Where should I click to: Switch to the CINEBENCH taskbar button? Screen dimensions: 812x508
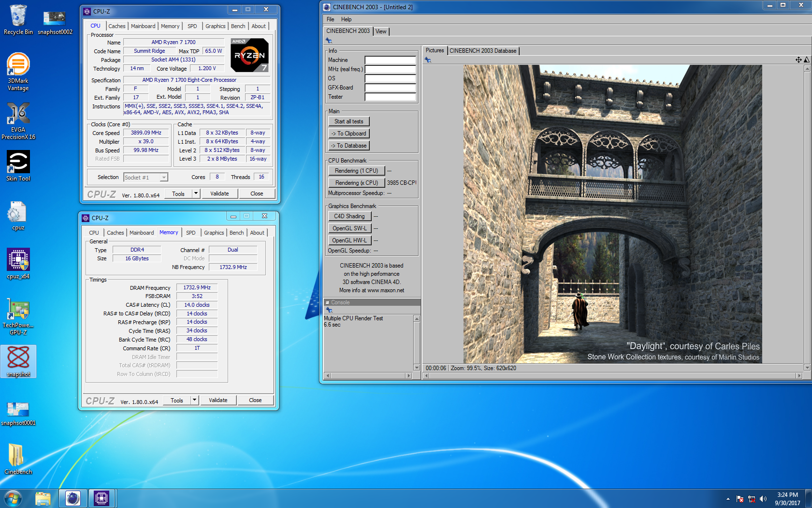click(73, 498)
